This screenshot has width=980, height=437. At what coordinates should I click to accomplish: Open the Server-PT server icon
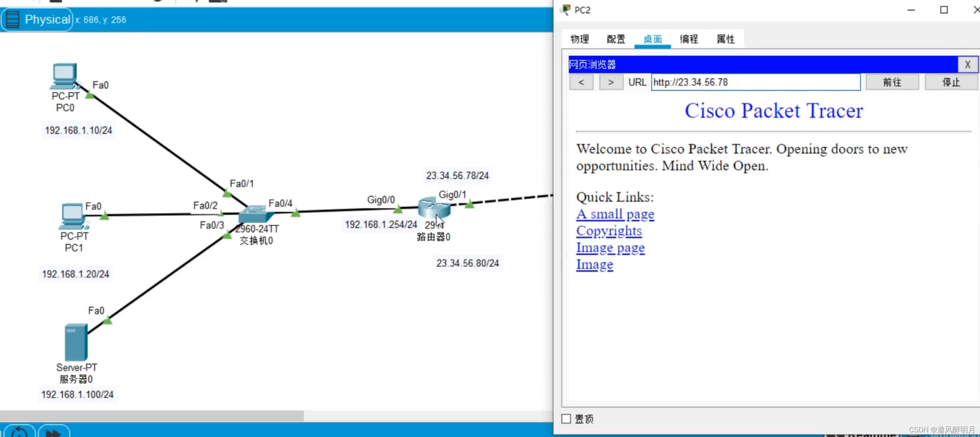(x=76, y=342)
